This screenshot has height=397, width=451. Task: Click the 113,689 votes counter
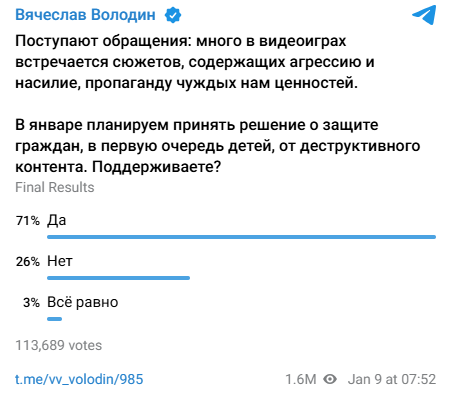(x=59, y=345)
